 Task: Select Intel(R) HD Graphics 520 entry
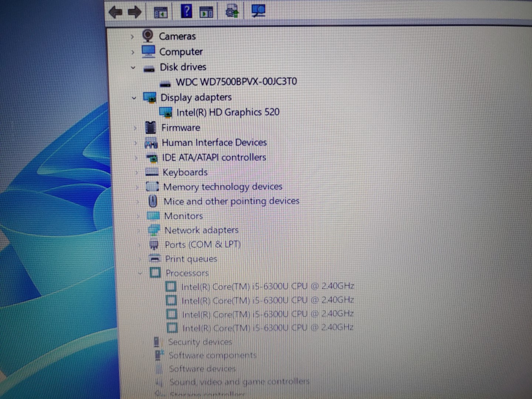click(x=228, y=112)
